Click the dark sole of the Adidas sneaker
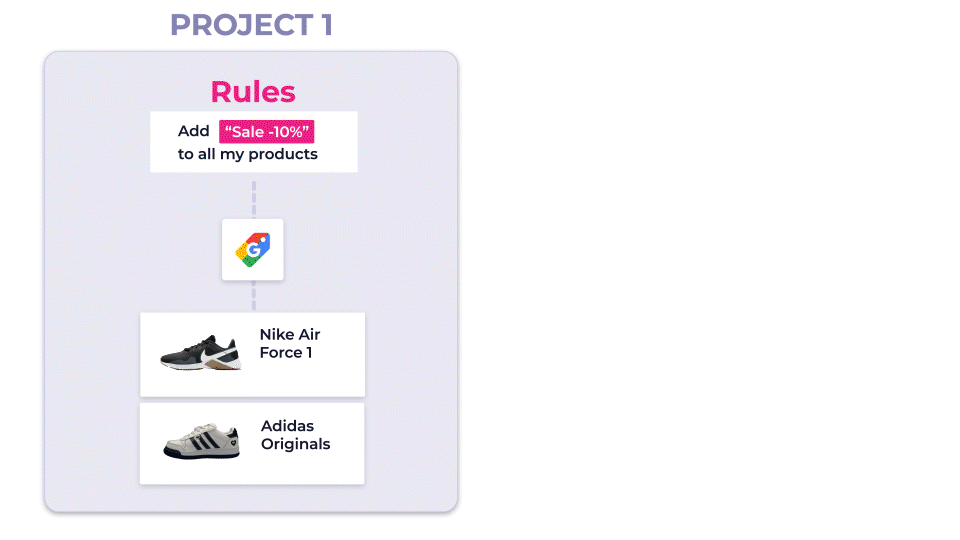 pos(200,455)
